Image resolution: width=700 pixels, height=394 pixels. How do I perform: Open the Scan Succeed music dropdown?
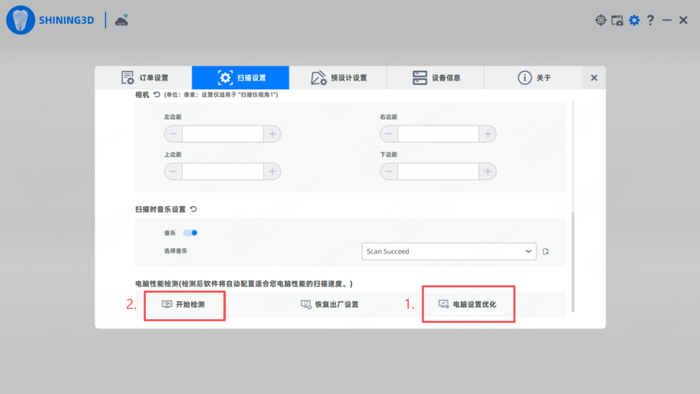pos(449,251)
